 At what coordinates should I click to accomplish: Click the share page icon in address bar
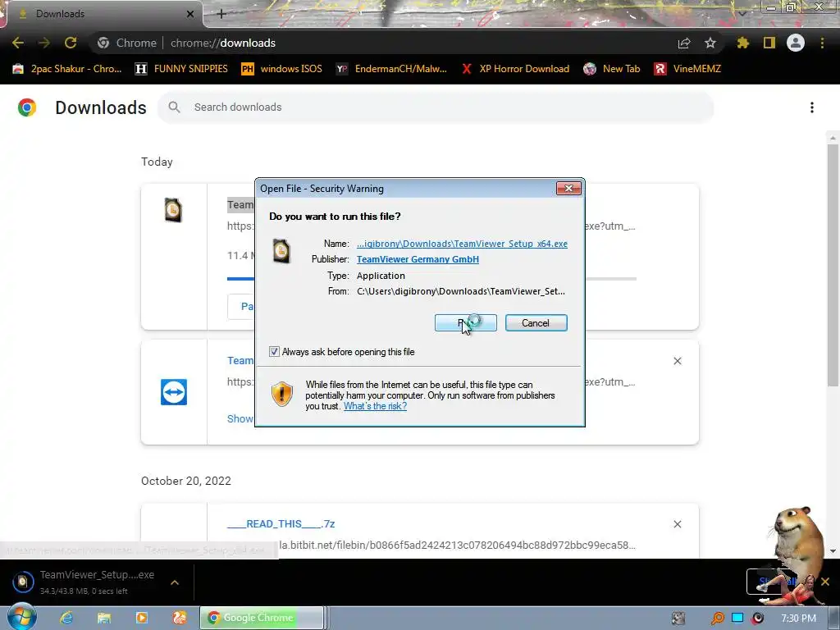684,43
